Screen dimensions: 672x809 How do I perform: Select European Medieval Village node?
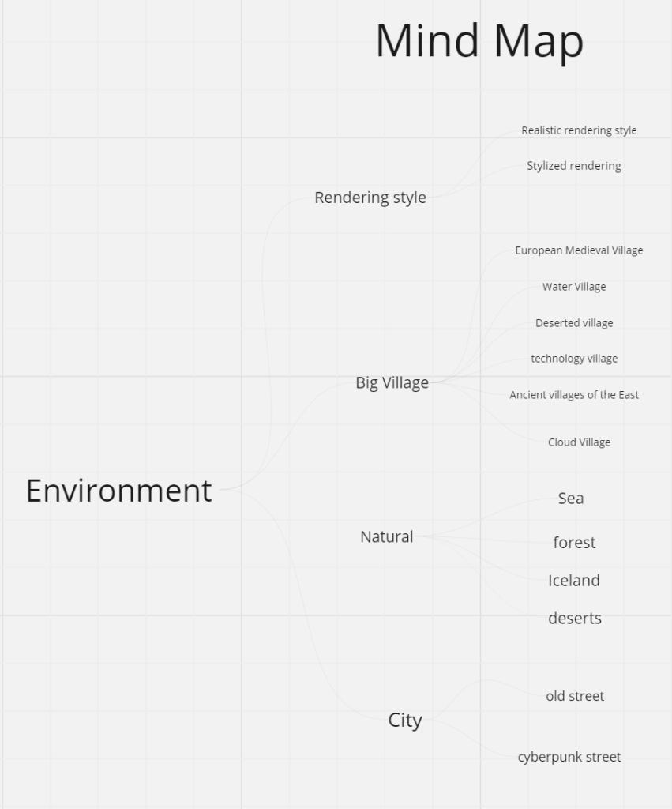[x=579, y=250]
